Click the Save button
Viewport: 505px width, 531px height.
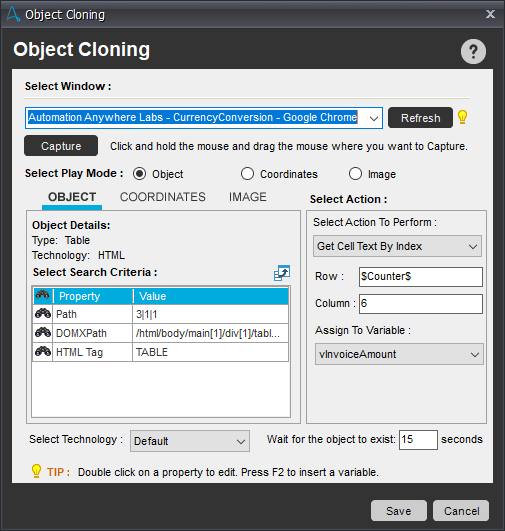coord(399,511)
